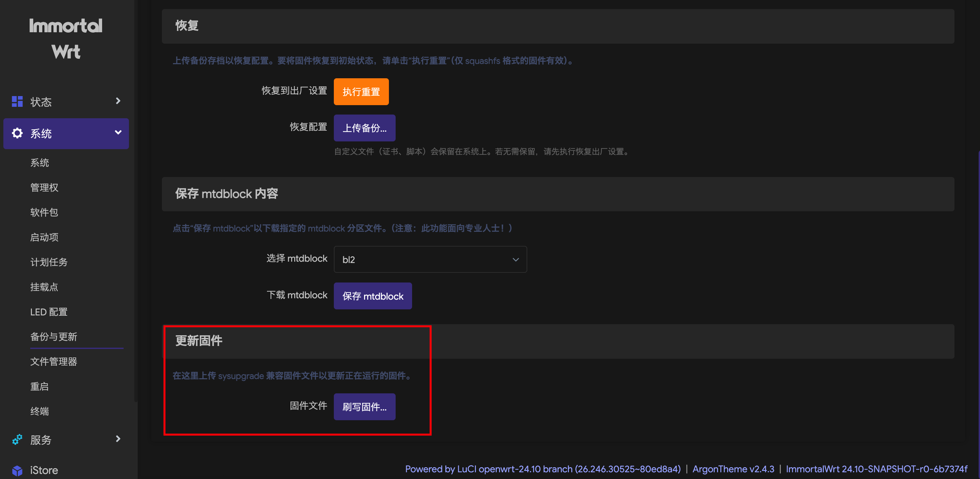Open the 软件包 menu item
980x479 pixels.
pos(44,212)
